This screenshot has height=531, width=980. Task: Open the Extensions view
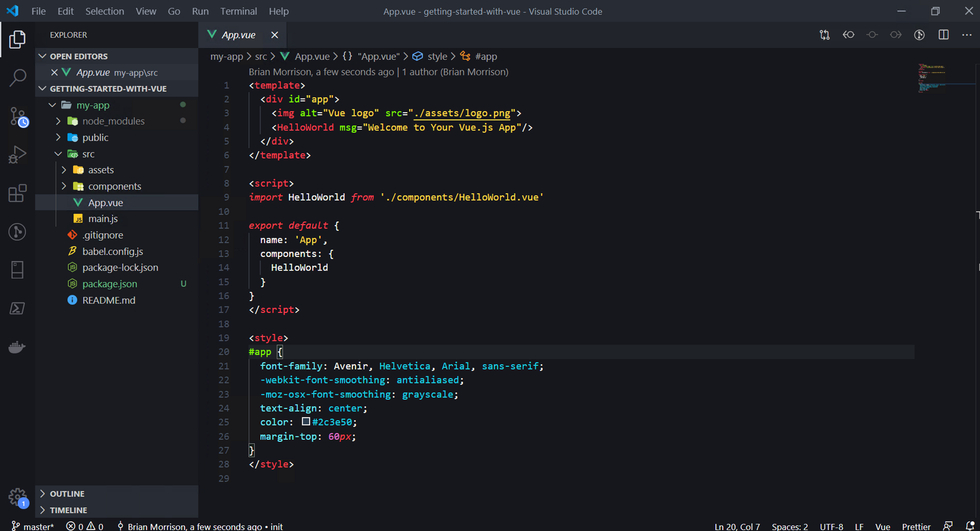click(x=17, y=193)
